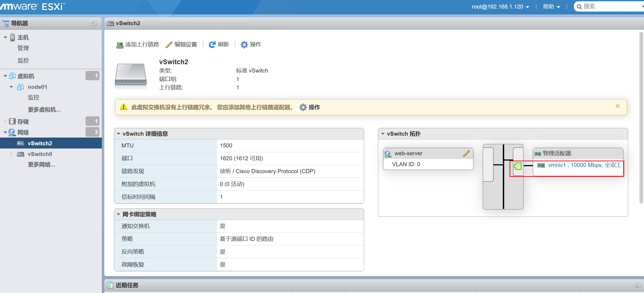Open vmnic1 physical adapter link
Screen dimensions: 644x293
[x=584, y=165]
